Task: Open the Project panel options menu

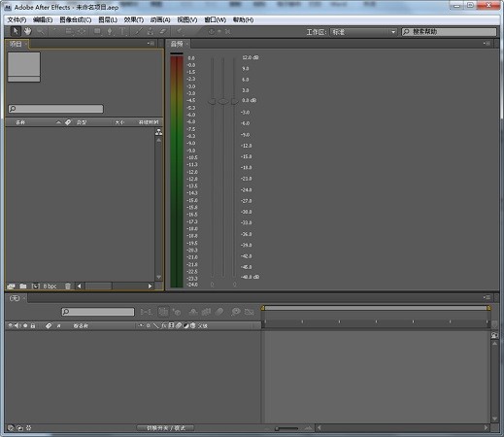Action: pyautogui.click(x=151, y=43)
